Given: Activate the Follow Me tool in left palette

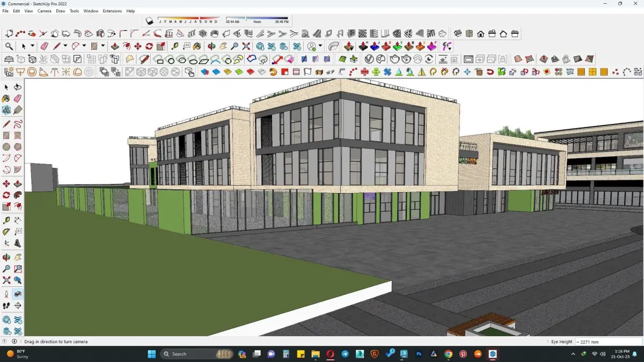Looking at the screenshot, I should pyautogui.click(x=18, y=195).
